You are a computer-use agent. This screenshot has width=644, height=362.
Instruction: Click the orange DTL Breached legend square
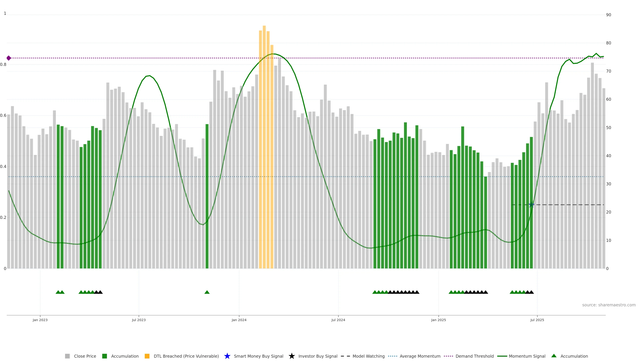pyautogui.click(x=147, y=356)
